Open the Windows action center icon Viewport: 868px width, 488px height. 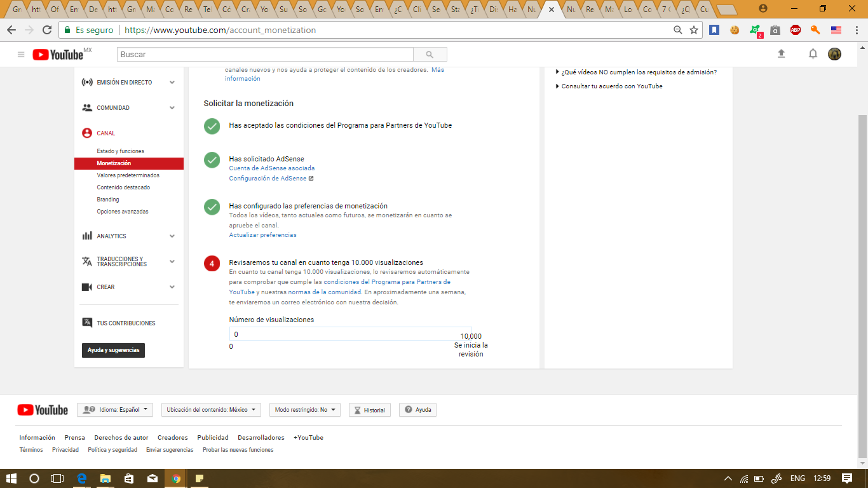pos(847,478)
